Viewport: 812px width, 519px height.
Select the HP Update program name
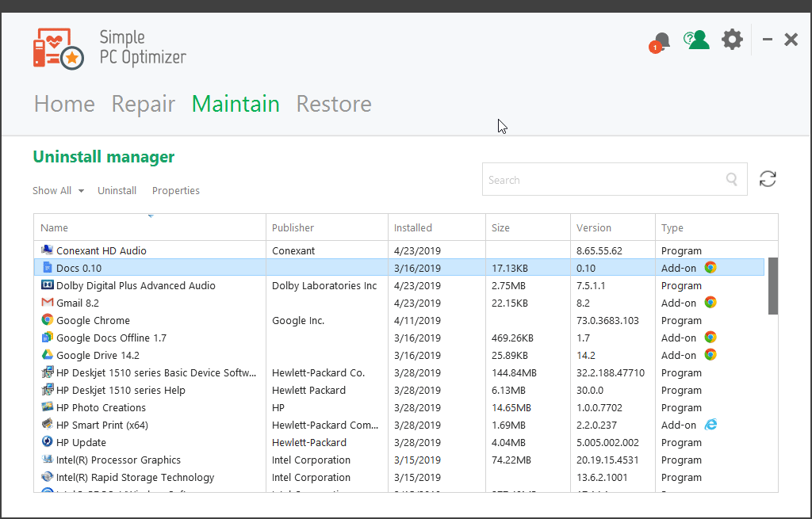click(x=82, y=442)
